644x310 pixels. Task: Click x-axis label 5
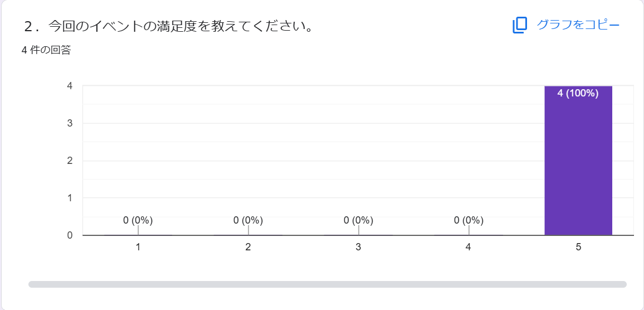(x=578, y=248)
